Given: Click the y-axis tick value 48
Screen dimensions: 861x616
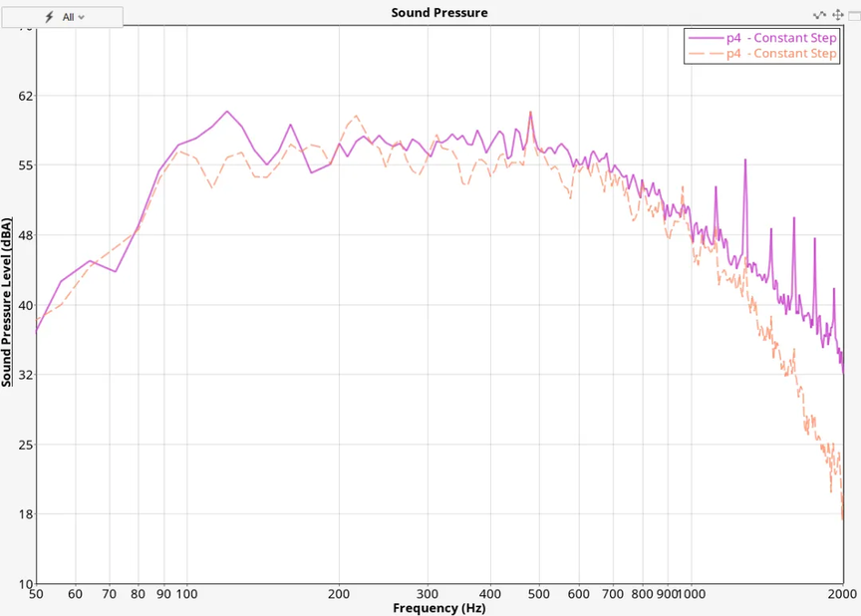Looking at the screenshot, I should point(26,235).
